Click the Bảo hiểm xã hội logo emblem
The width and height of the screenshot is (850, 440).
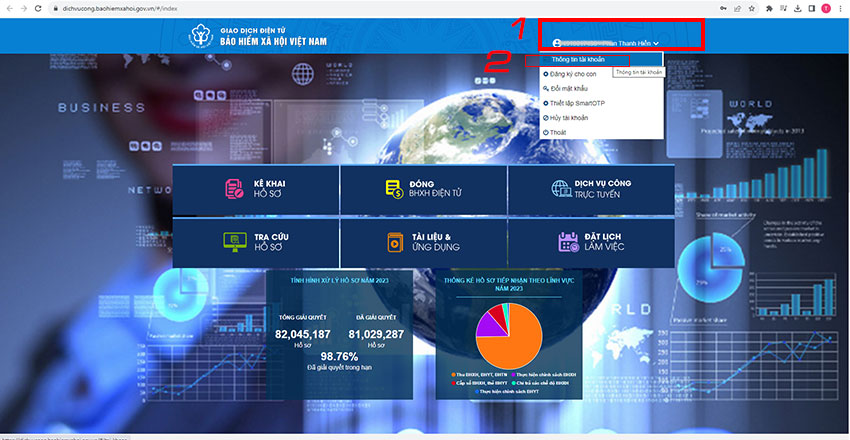(202, 35)
